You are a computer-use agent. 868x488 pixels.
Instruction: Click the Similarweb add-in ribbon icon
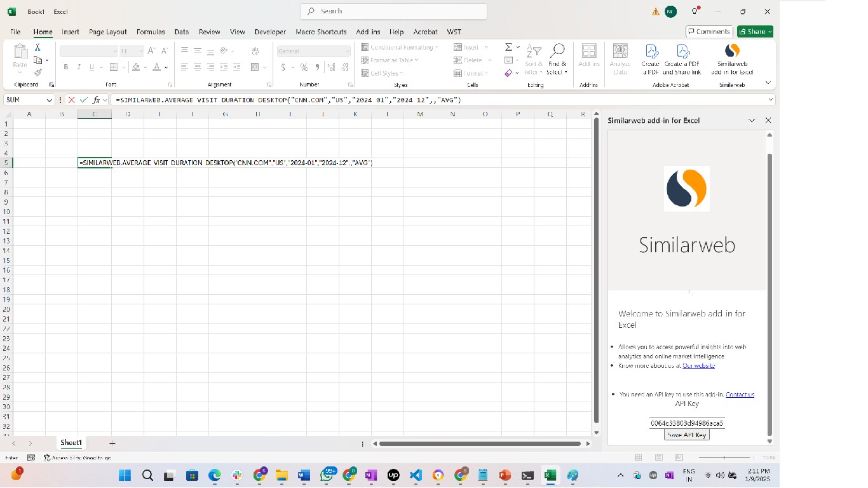click(732, 59)
